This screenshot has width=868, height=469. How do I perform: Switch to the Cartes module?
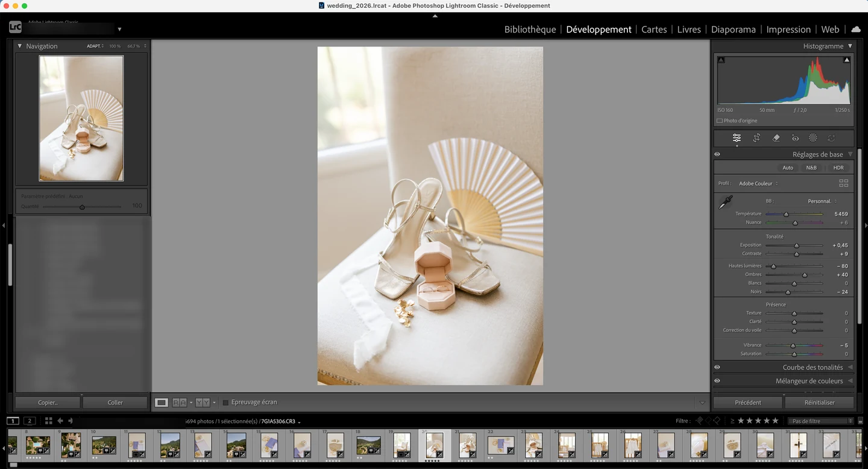coord(654,29)
